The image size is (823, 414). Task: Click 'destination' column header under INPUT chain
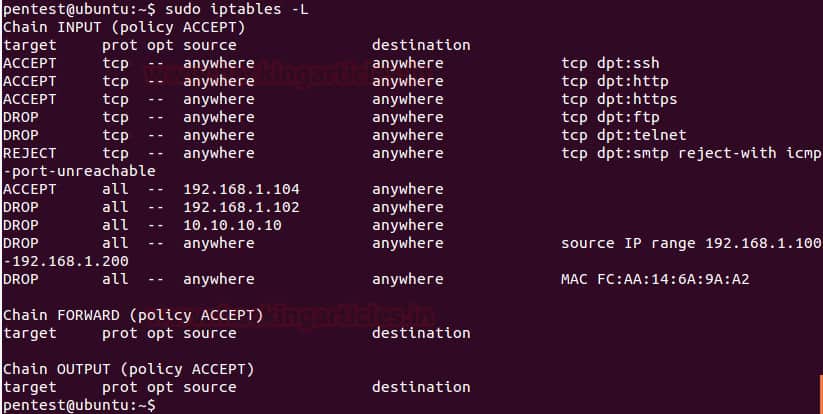(421, 45)
